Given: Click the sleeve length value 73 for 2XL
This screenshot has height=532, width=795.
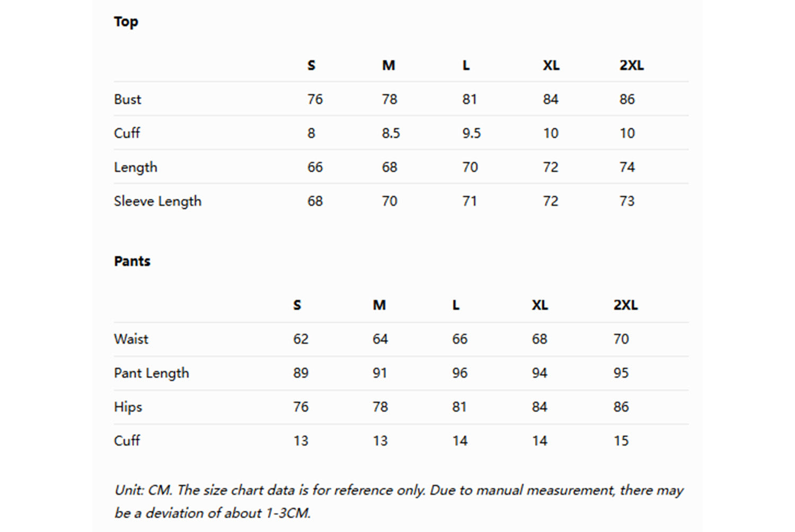Looking at the screenshot, I should pos(627,201).
